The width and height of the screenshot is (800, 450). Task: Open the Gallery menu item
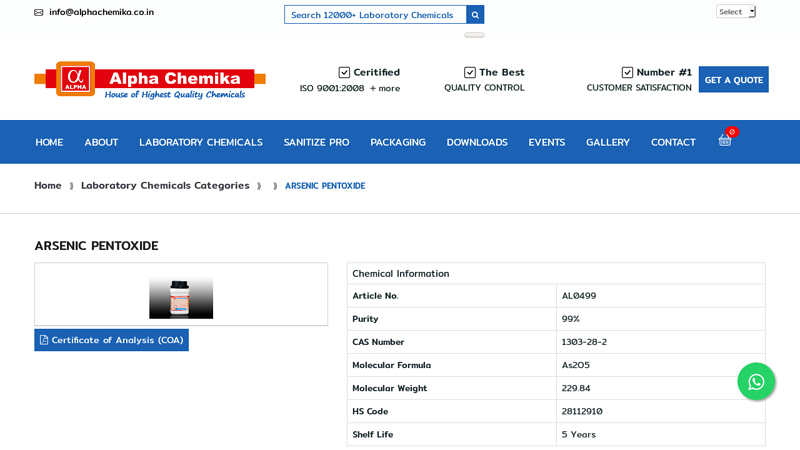[x=608, y=142]
